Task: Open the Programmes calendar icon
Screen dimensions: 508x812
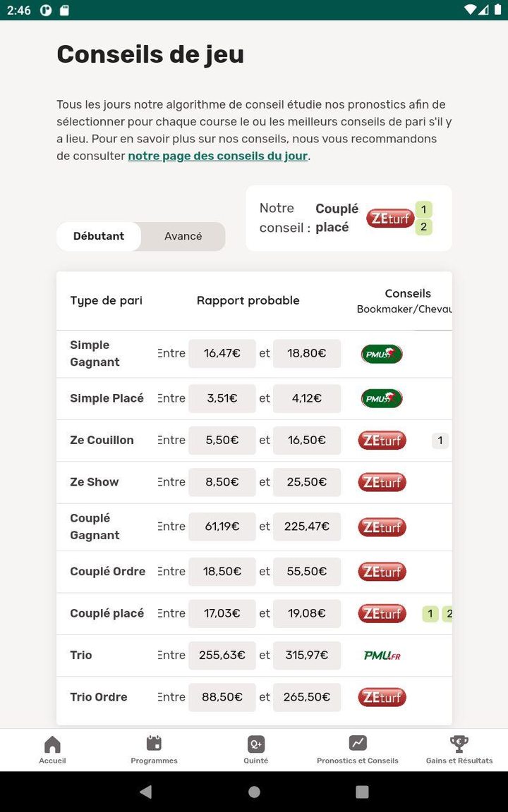Action: [x=154, y=744]
